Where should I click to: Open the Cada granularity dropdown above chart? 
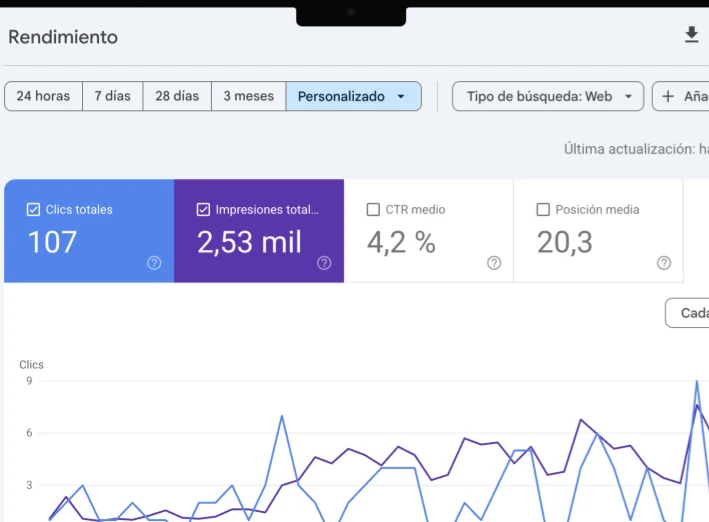pos(687,313)
